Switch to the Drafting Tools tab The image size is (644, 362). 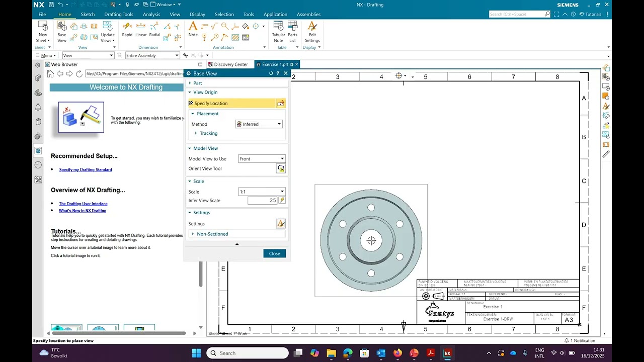coord(119,15)
